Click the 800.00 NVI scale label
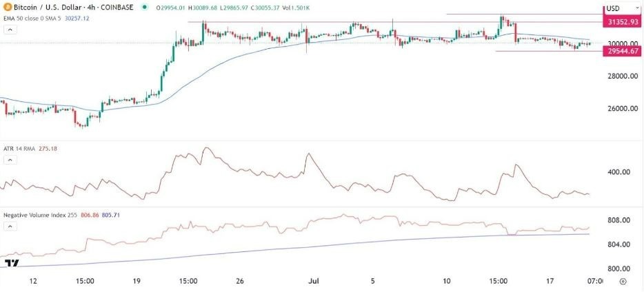644x294 pixels. (x=619, y=269)
